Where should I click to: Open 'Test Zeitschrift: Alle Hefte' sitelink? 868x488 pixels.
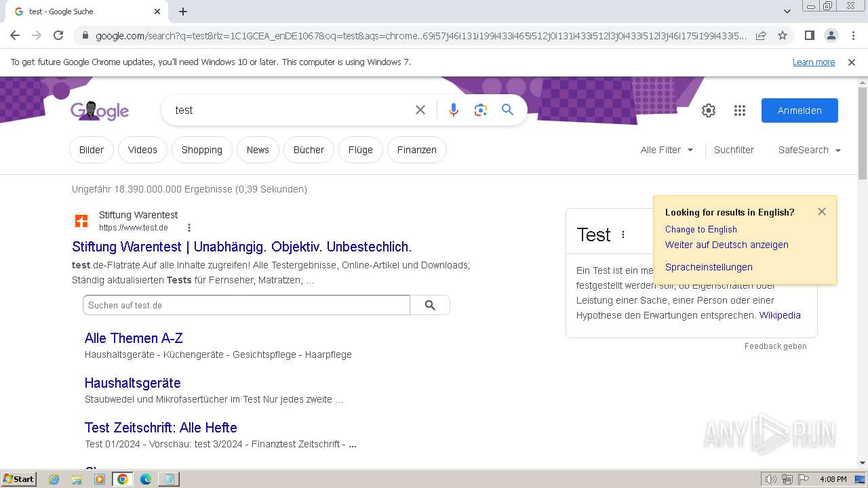click(161, 428)
